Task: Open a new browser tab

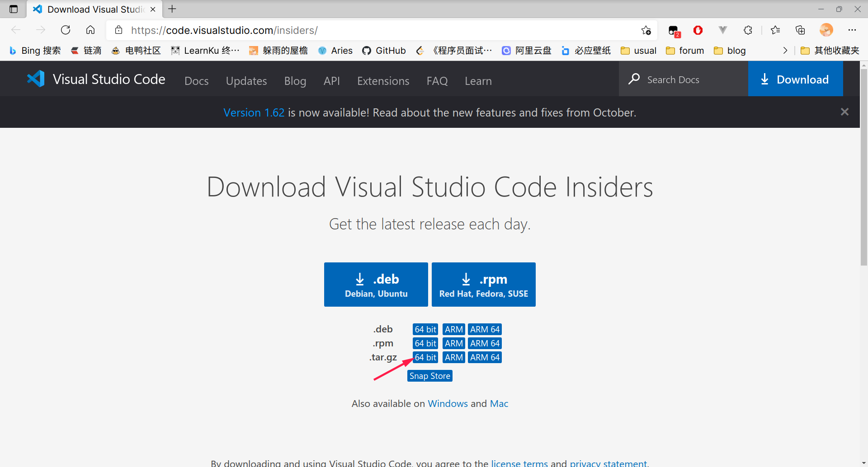Action: (172, 9)
